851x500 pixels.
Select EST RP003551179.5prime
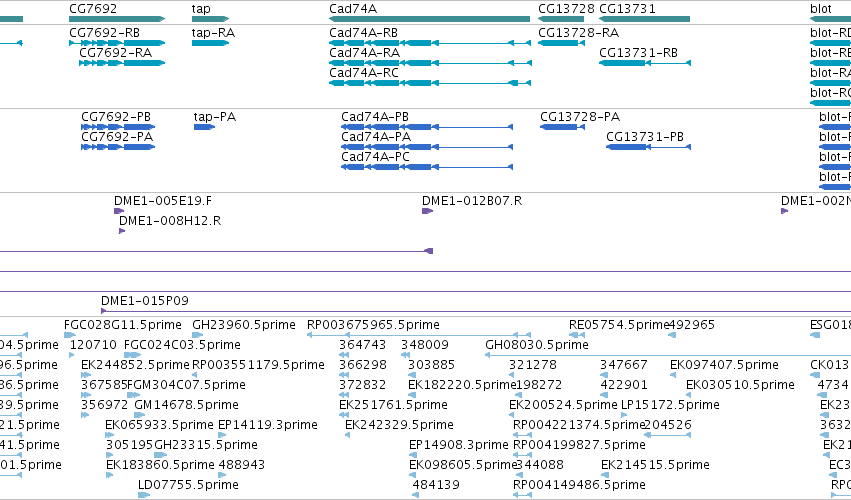click(258, 365)
